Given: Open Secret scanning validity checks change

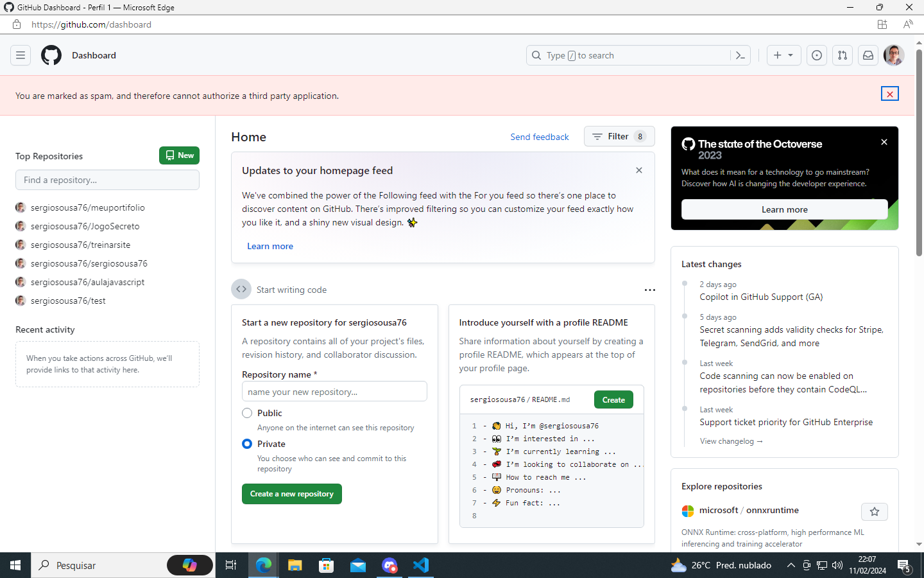Looking at the screenshot, I should pyautogui.click(x=791, y=337).
